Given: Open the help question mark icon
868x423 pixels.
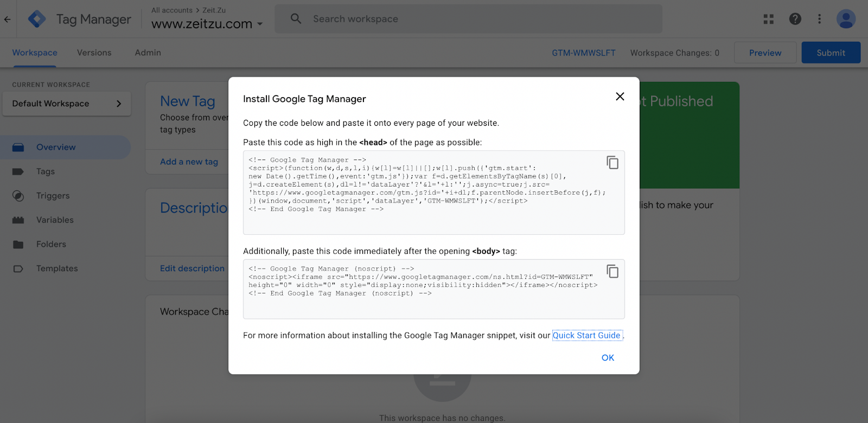Looking at the screenshot, I should pos(795,19).
